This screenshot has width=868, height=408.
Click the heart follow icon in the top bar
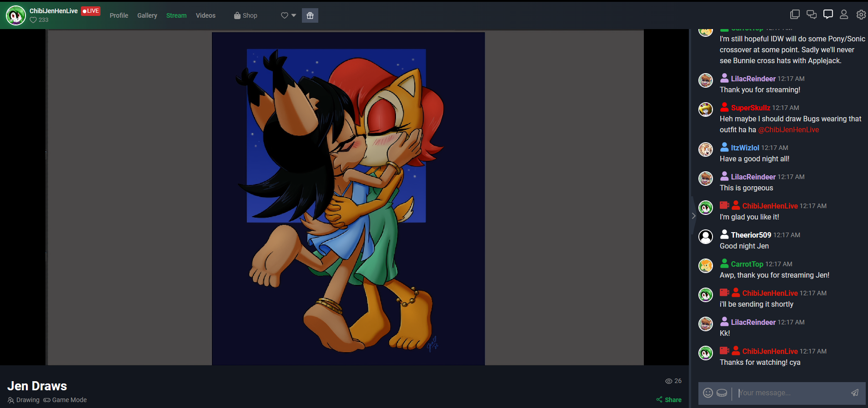click(x=285, y=15)
